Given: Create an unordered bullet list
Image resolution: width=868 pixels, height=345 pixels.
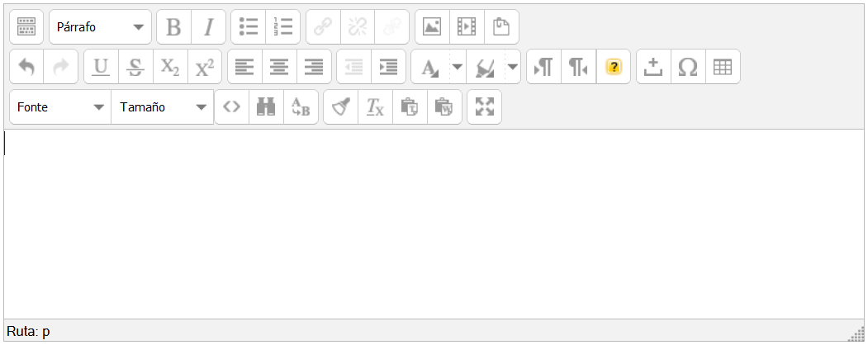Looking at the screenshot, I should point(248,27).
